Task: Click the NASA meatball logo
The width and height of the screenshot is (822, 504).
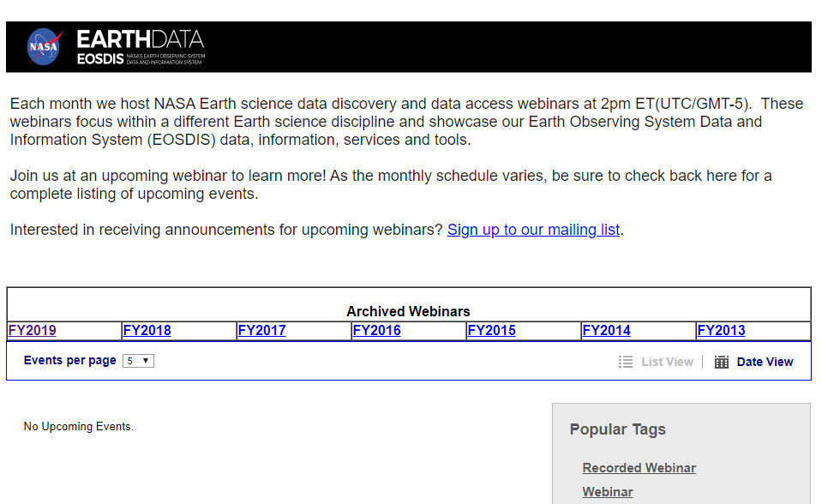Action: (45, 47)
